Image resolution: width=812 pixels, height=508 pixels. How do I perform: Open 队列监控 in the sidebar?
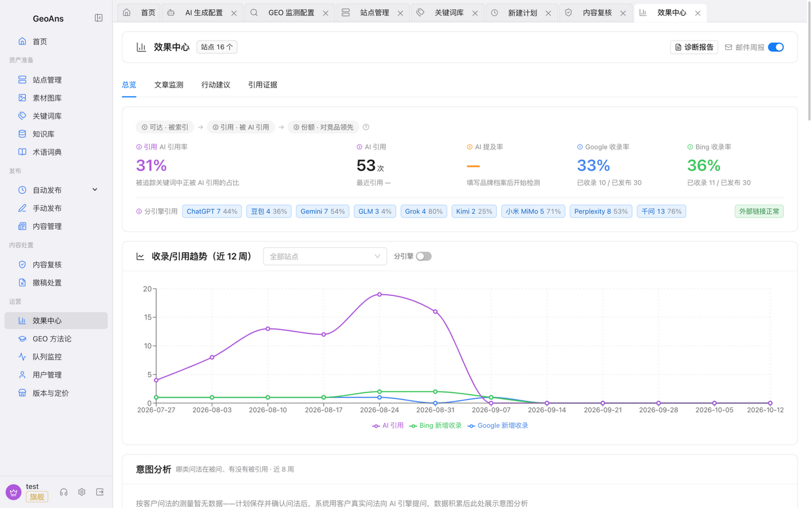coord(56,357)
